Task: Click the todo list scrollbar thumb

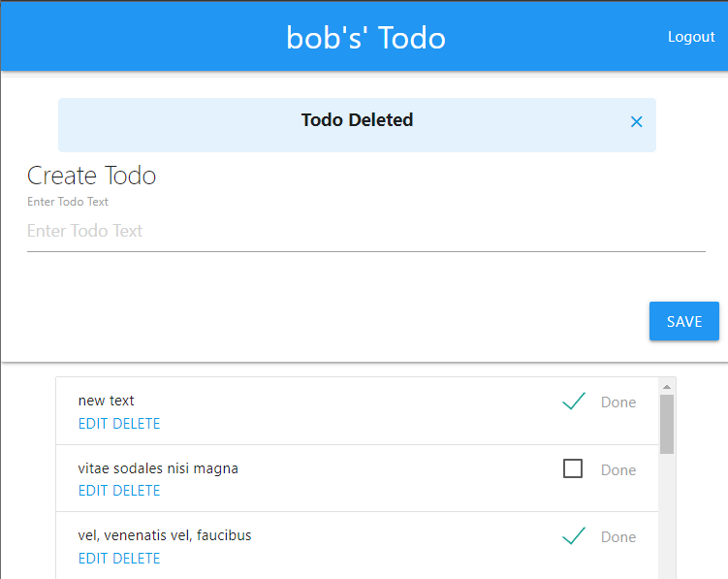Action: point(666,424)
